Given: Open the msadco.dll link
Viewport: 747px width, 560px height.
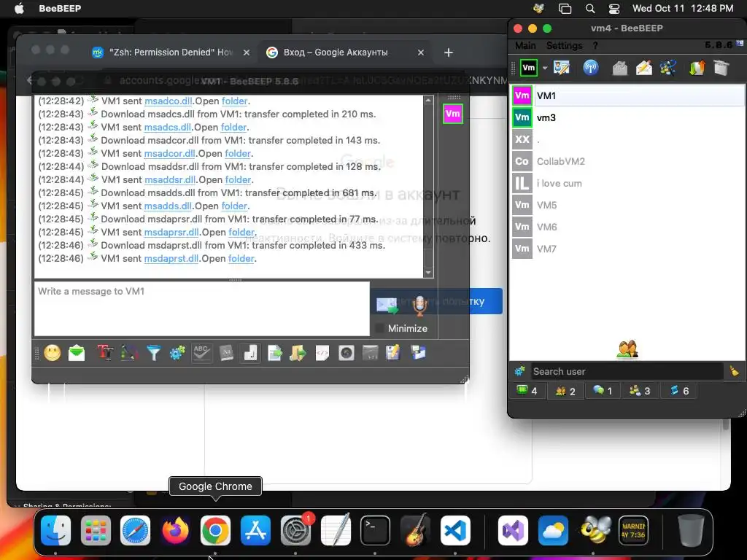Looking at the screenshot, I should click(x=169, y=101).
